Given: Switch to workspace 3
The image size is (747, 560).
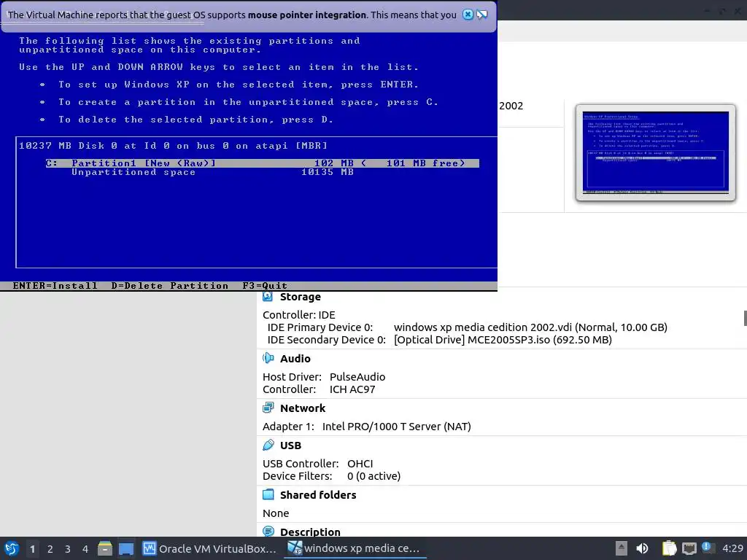Looking at the screenshot, I should tap(68, 548).
